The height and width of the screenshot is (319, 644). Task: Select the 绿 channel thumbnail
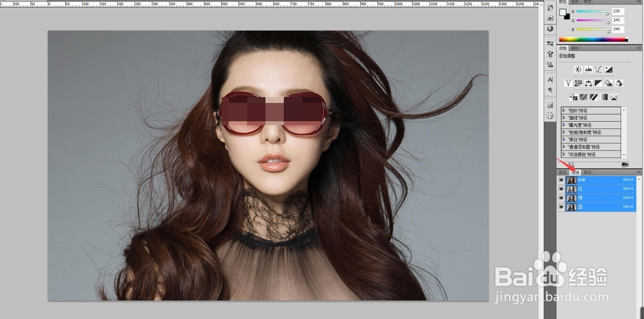point(571,198)
